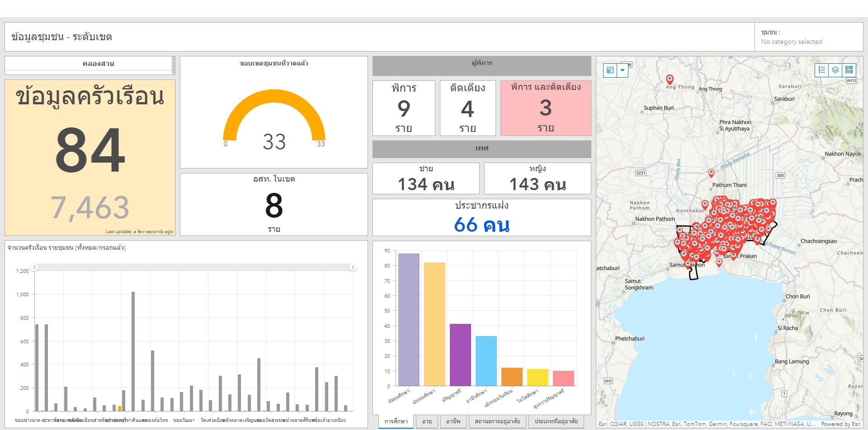This screenshot has width=868, height=430.
Task: Click the light blue อาชีวศึกษา bar
Action: [486, 360]
